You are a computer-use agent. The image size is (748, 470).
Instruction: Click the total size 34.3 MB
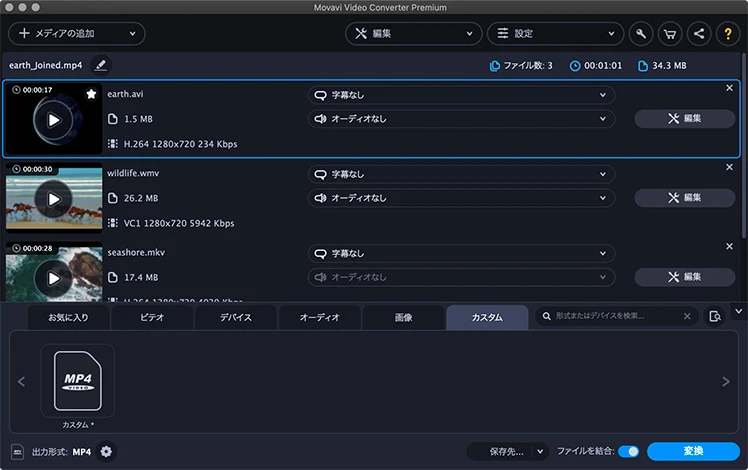point(663,65)
